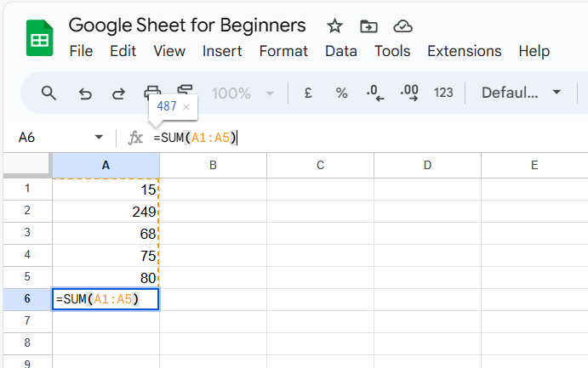Select column D header
Screen dimensions: 588x368
[x=427, y=165]
